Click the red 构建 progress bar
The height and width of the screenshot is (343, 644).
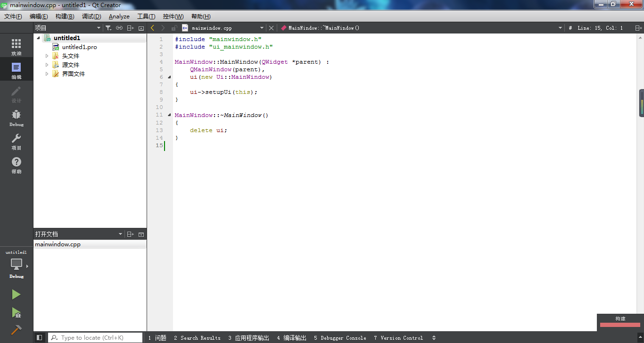coord(620,325)
